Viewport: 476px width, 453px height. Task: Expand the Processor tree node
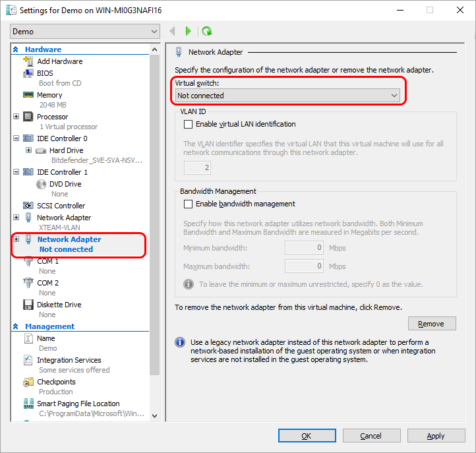pyautogui.click(x=16, y=117)
